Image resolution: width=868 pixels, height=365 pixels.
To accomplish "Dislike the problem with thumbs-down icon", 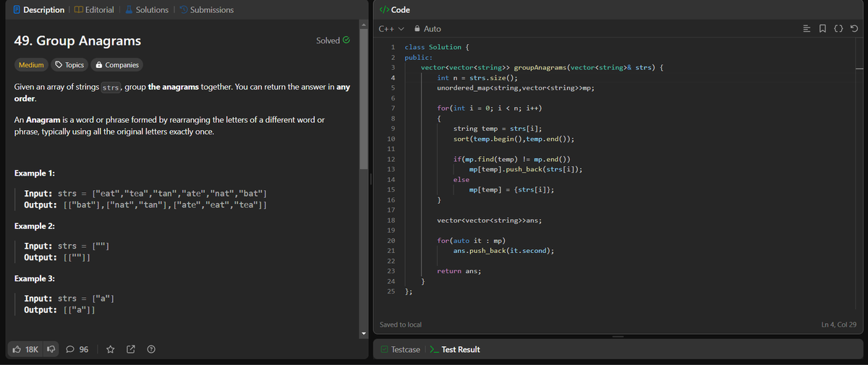I will [51, 350].
